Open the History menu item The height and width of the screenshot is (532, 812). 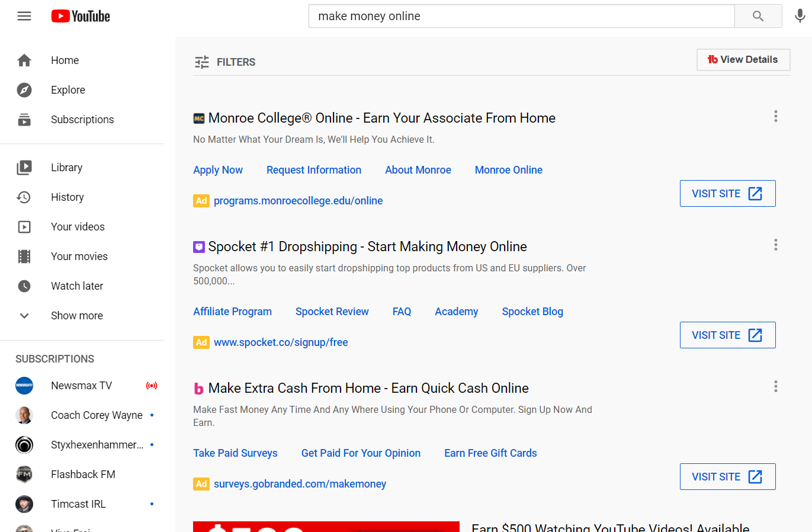(82, 197)
